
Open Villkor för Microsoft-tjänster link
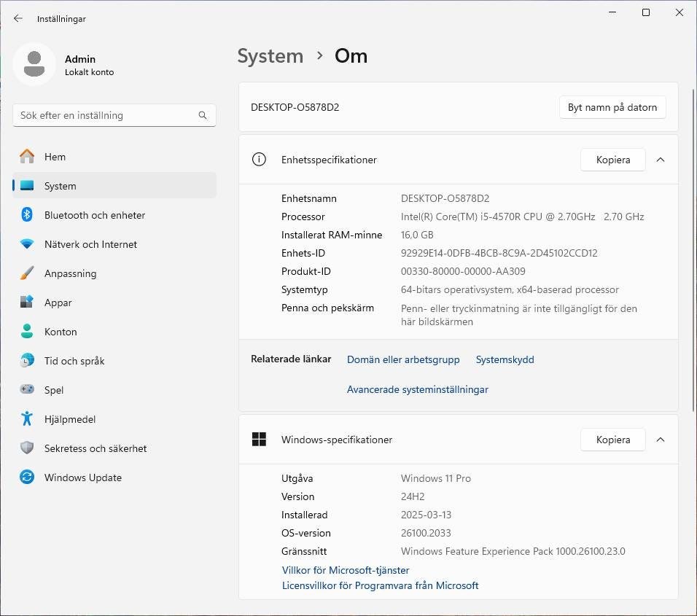[x=346, y=570]
